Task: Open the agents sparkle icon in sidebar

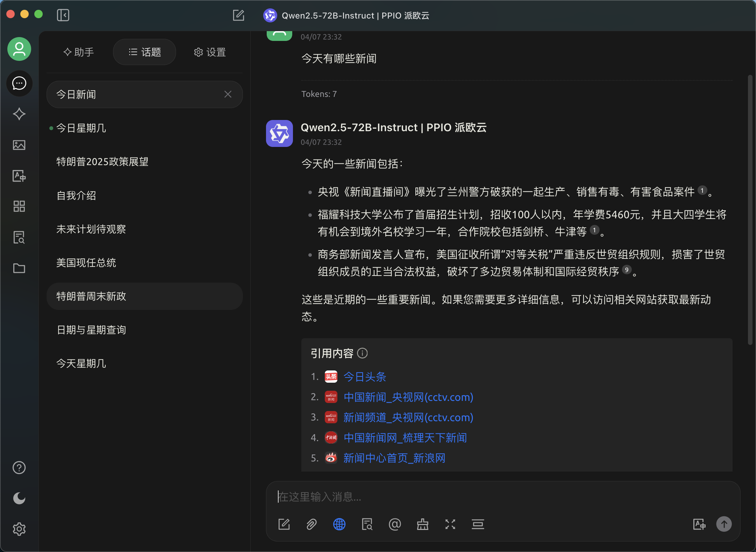Action: pos(19,114)
